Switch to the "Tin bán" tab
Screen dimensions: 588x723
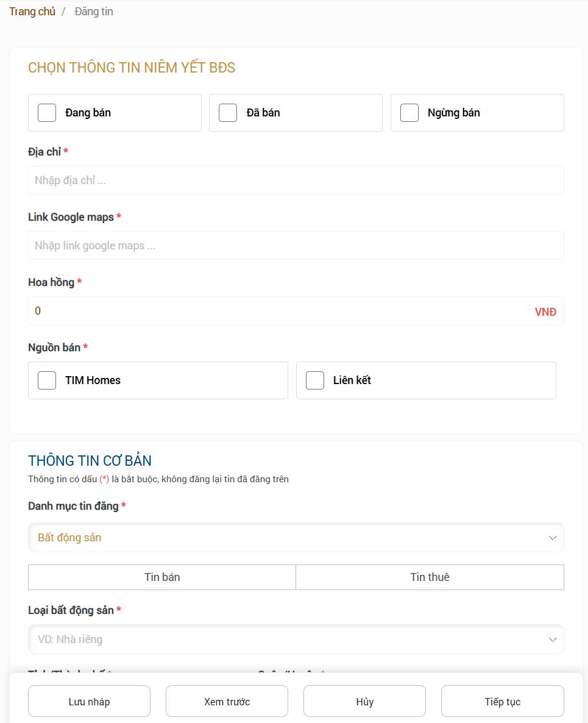click(x=161, y=577)
